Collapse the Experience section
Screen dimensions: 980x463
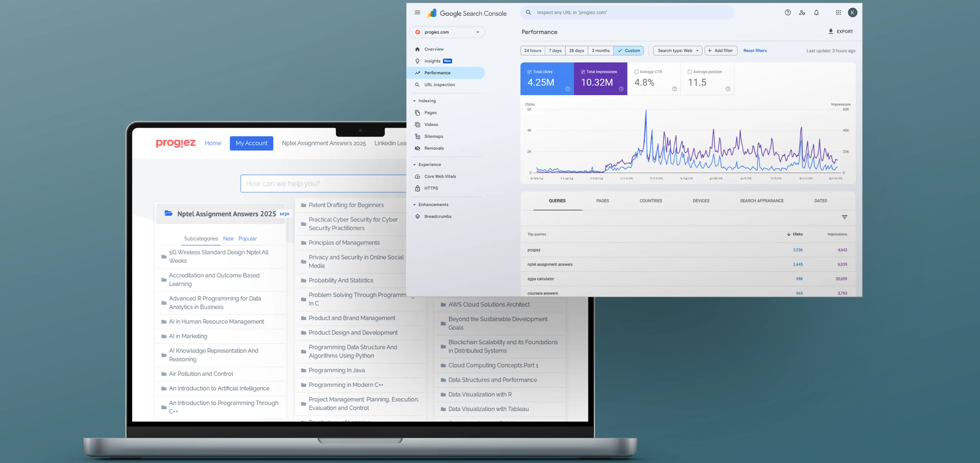click(x=427, y=165)
